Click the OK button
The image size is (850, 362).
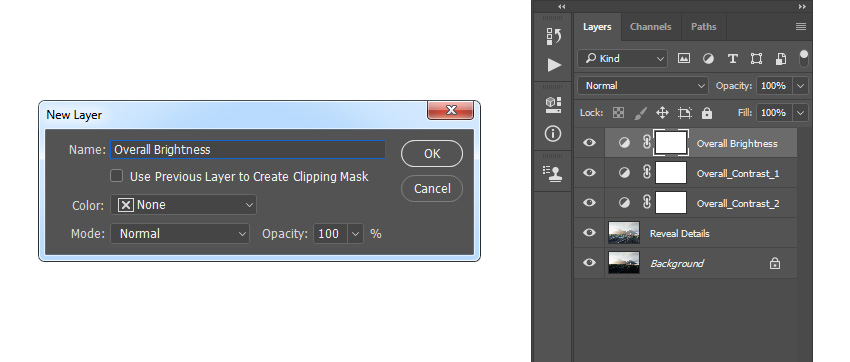(x=432, y=154)
